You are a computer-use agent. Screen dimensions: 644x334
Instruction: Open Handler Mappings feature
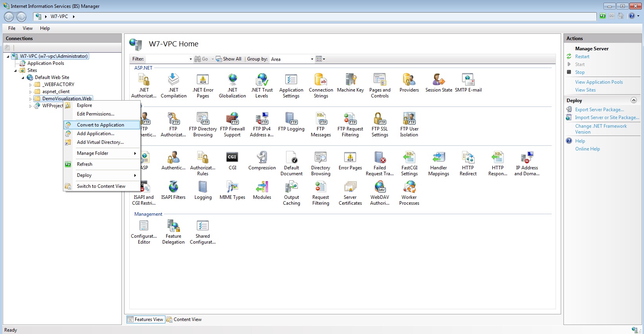pos(439,163)
